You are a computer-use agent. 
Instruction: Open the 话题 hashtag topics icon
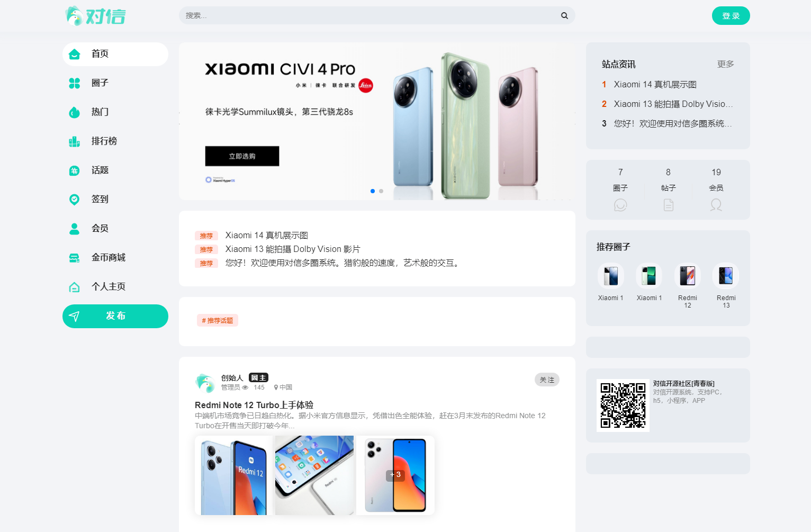point(75,170)
